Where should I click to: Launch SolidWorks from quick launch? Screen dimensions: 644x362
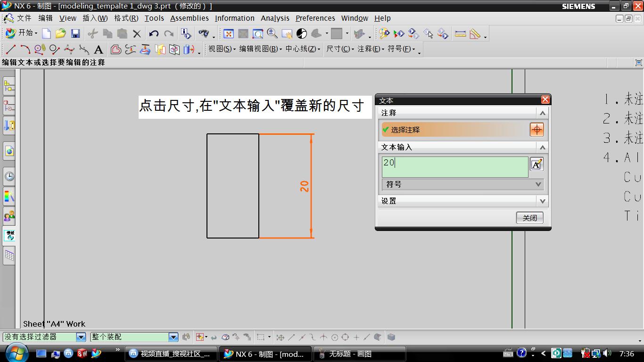pos(82,353)
